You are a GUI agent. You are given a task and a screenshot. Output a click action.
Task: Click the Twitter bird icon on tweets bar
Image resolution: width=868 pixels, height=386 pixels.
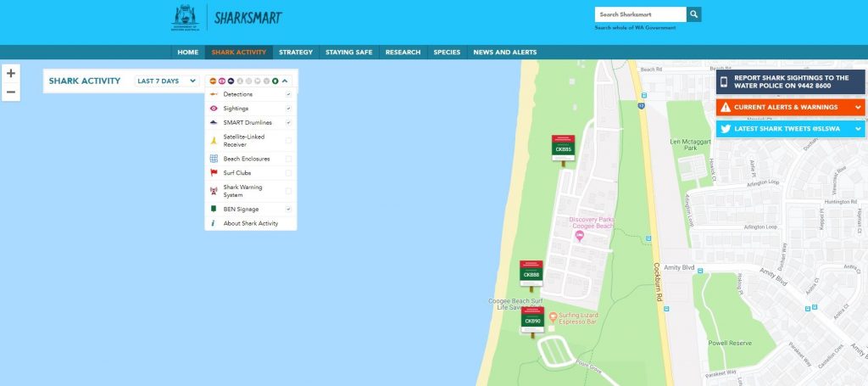[726, 129]
